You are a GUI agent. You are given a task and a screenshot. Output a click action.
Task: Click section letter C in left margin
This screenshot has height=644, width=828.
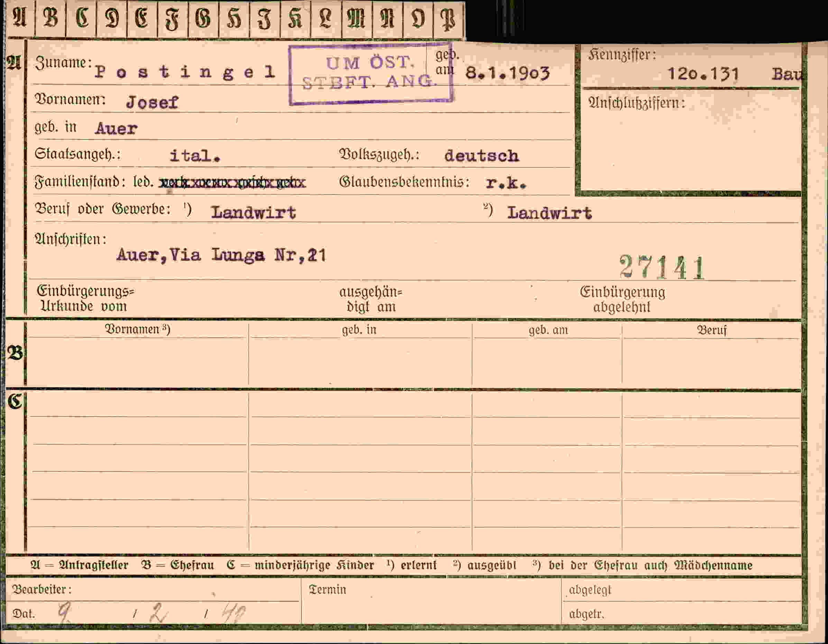(x=15, y=402)
